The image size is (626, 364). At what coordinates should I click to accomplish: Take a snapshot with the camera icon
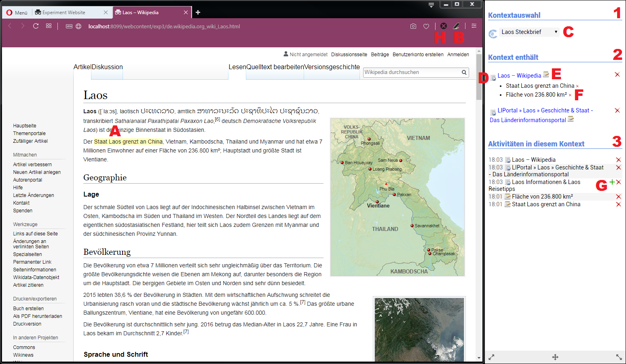[413, 26]
